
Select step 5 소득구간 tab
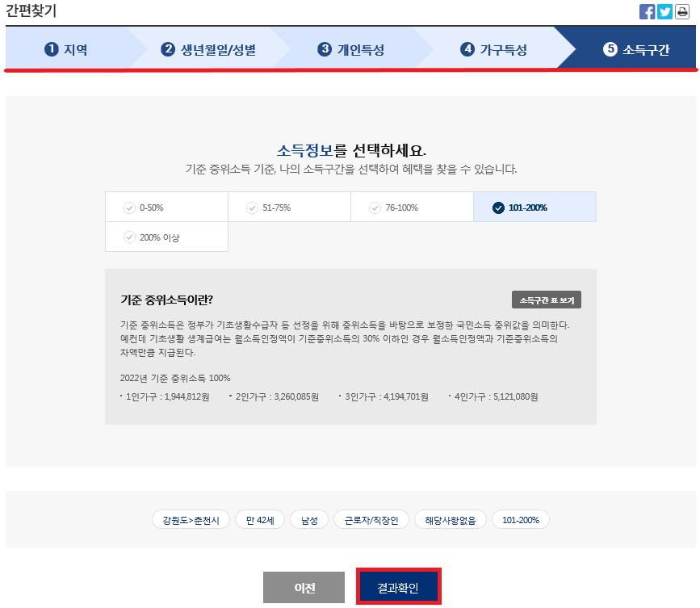(x=636, y=49)
